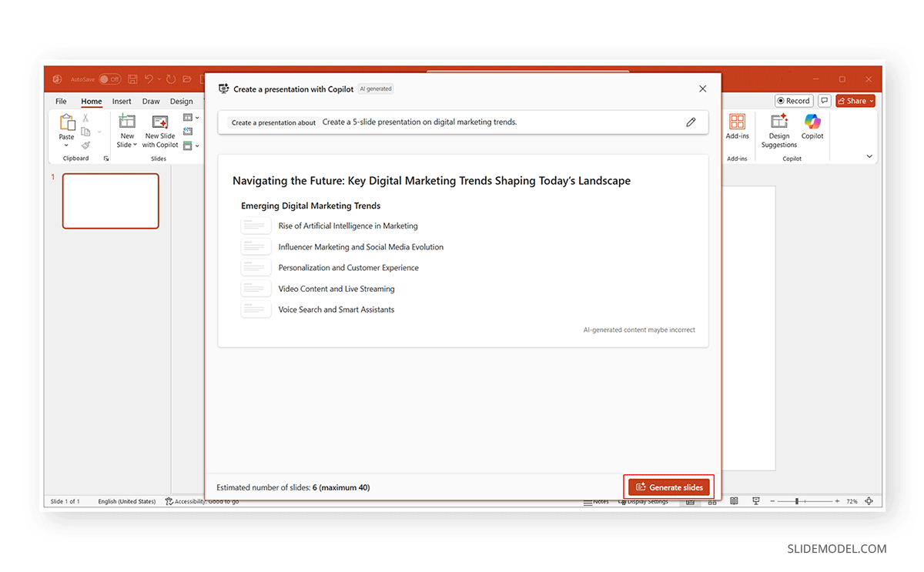This screenshot has height=572, width=924.
Task: Click the pencil icon to edit the prompt
Action: click(691, 122)
